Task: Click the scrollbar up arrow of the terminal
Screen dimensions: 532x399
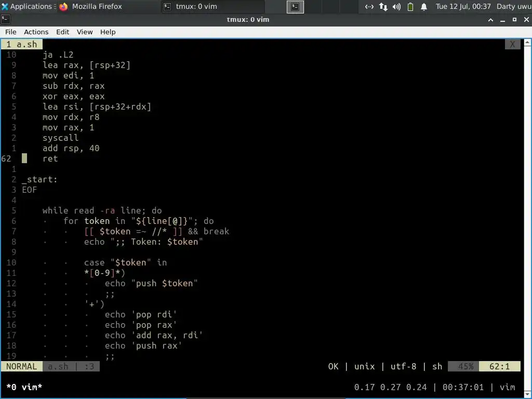Action: (527, 43)
